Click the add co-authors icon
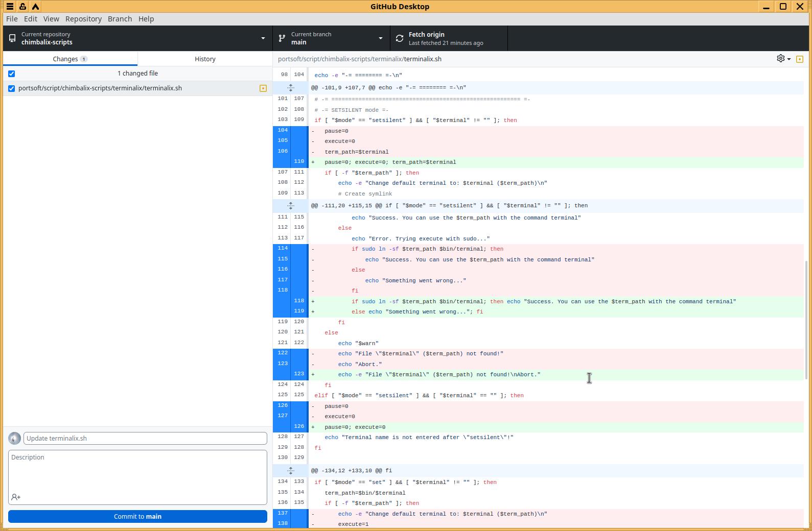Screen dimensions: 812x531 click(x=16, y=497)
